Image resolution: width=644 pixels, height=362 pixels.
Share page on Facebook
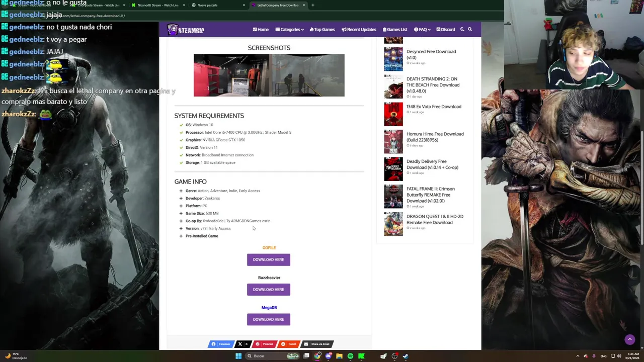point(221,344)
